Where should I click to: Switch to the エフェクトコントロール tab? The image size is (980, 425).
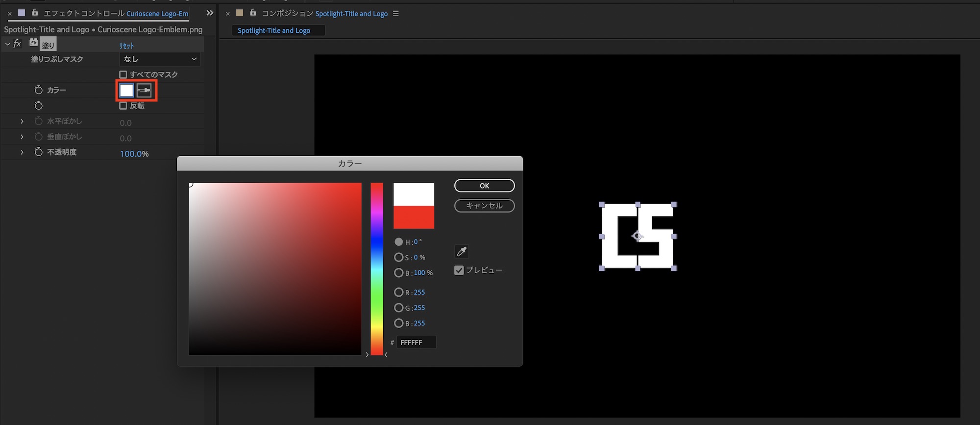116,13
